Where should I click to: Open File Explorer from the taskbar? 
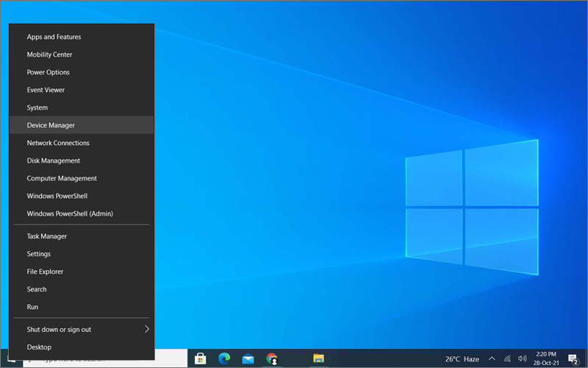point(318,359)
